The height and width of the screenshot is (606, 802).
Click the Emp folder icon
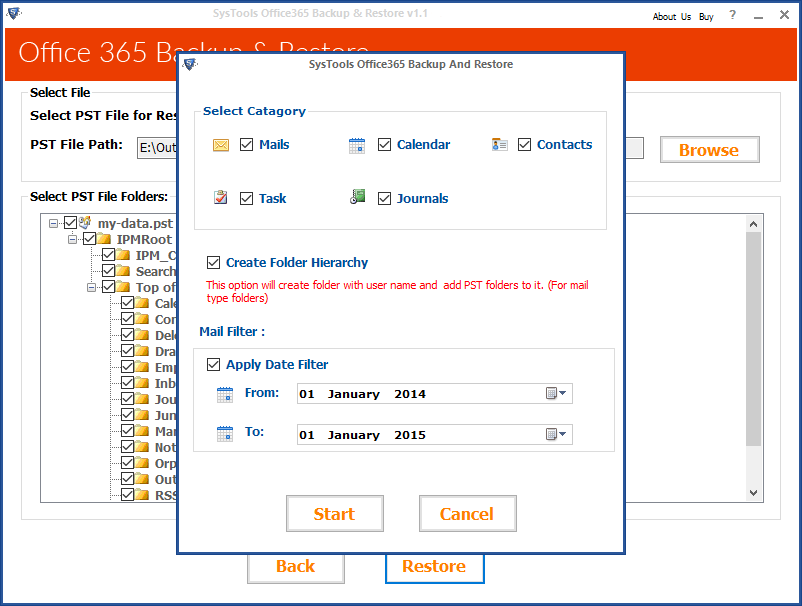point(142,367)
